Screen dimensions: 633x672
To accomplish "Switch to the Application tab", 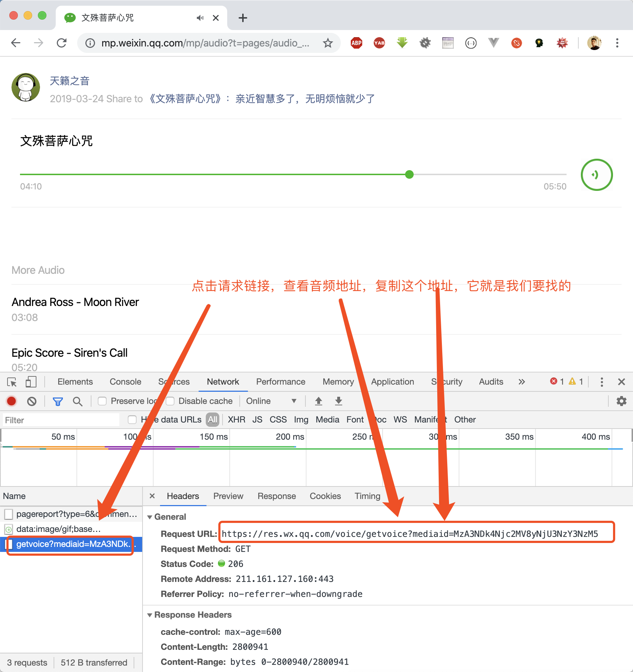I will click(x=393, y=382).
